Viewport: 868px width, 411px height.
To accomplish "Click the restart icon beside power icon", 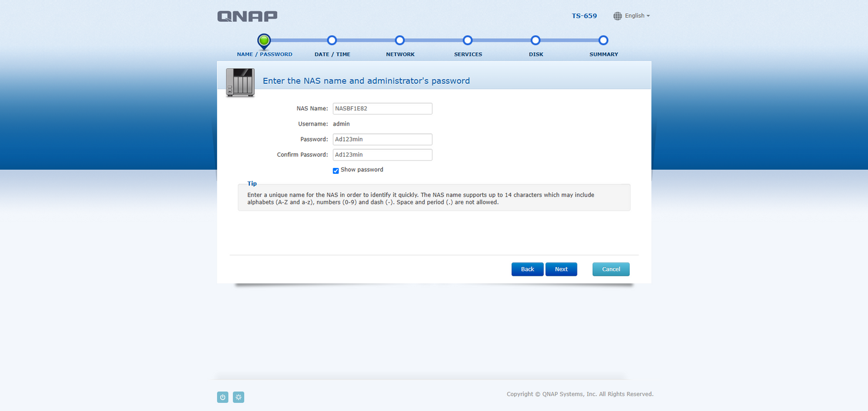I will coord(238,397).
